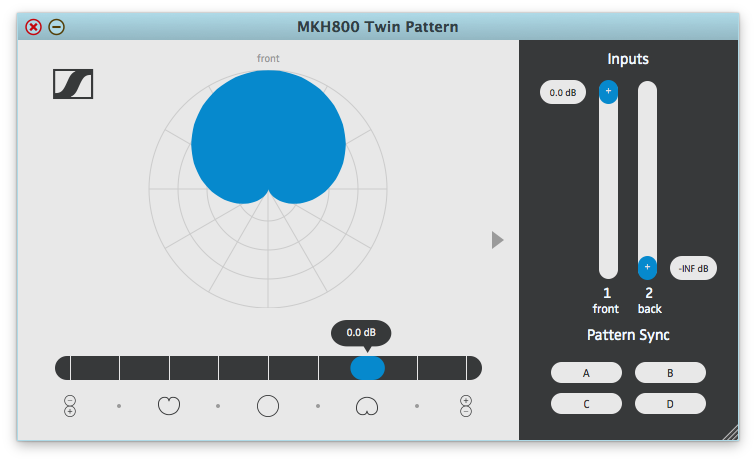
Task: Click the Sennheiser logo
Action: (73, 84)
